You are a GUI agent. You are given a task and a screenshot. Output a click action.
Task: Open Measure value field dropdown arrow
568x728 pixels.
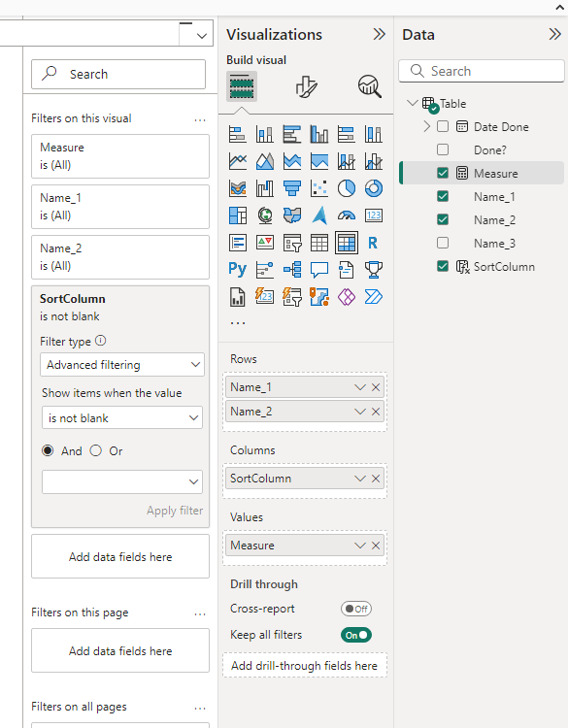point(360,546)
